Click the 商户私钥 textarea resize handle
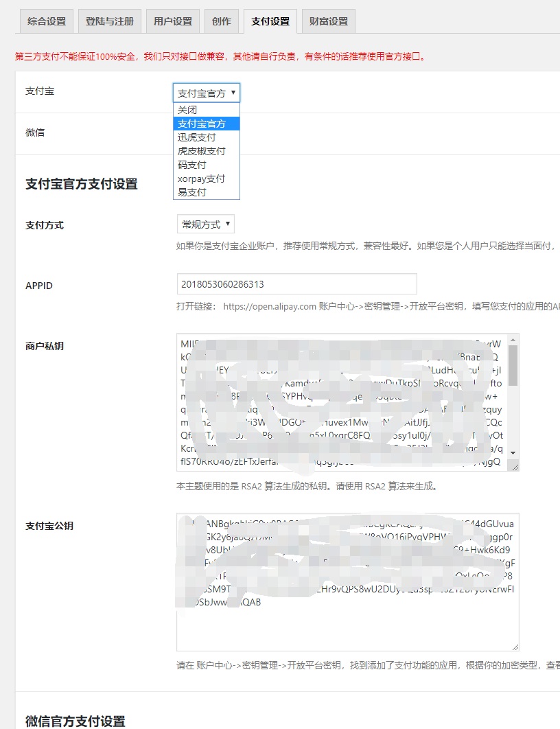 [515, 467]
